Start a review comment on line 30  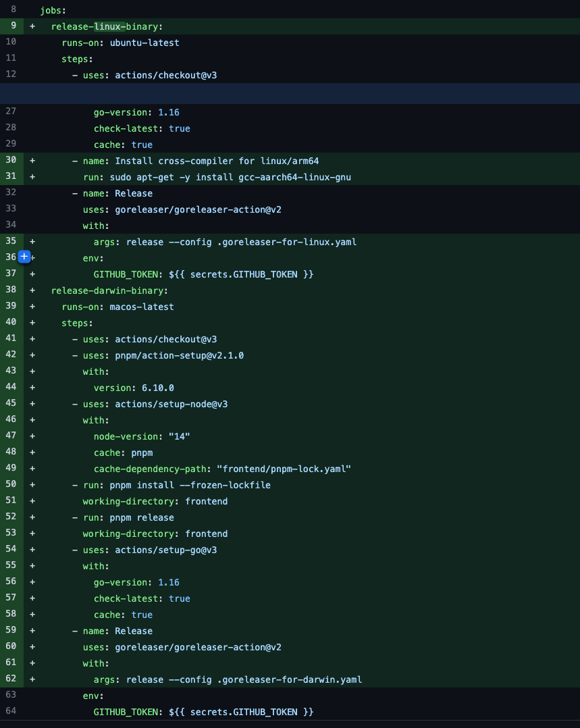[x=24, y=161]
